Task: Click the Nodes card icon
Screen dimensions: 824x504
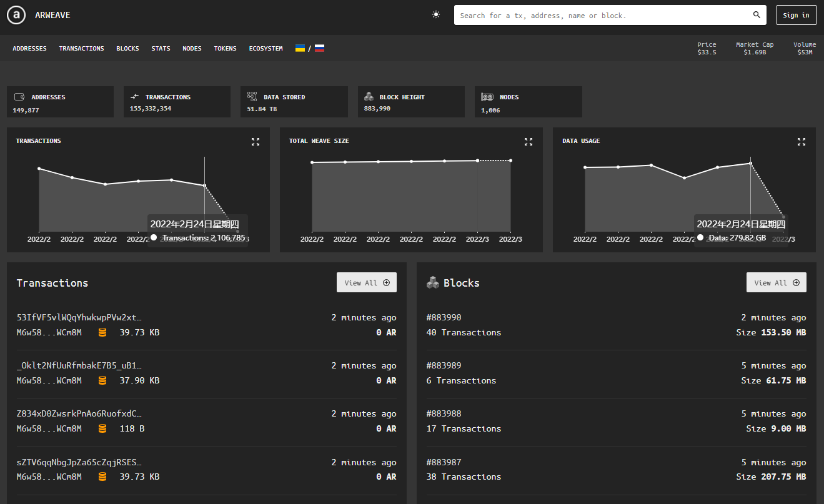Action: point(487,97)
